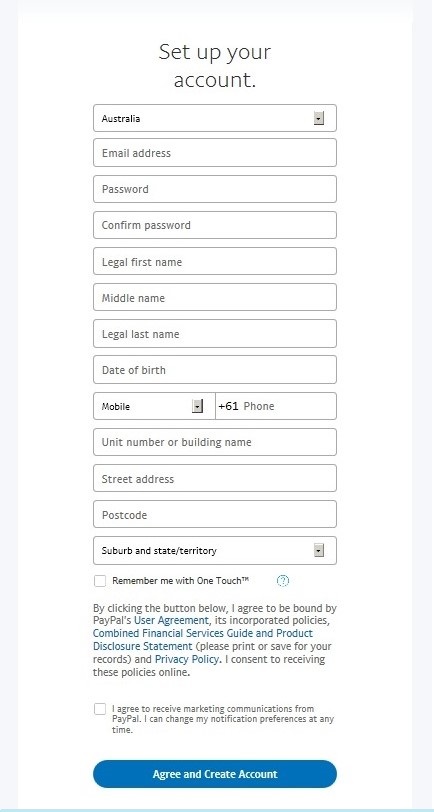Click Unit number or building name field
434x812 pixels.
pyautogui.click(x=215, y=442)
